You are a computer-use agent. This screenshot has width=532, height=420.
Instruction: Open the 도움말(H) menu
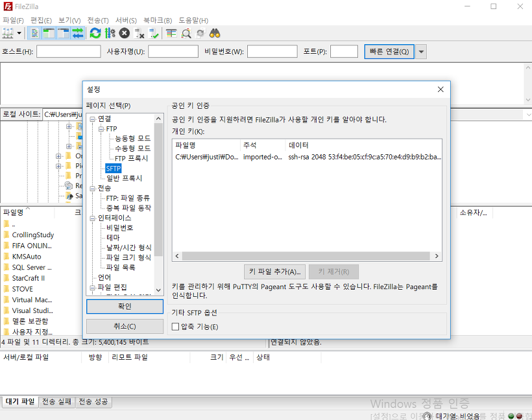click(x=193, y=20)
